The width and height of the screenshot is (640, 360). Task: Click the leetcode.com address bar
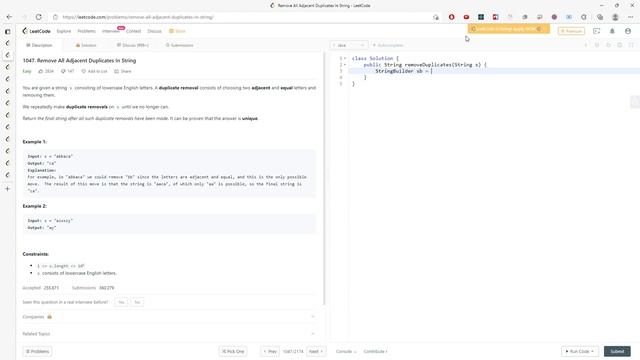tap(245, 17)
